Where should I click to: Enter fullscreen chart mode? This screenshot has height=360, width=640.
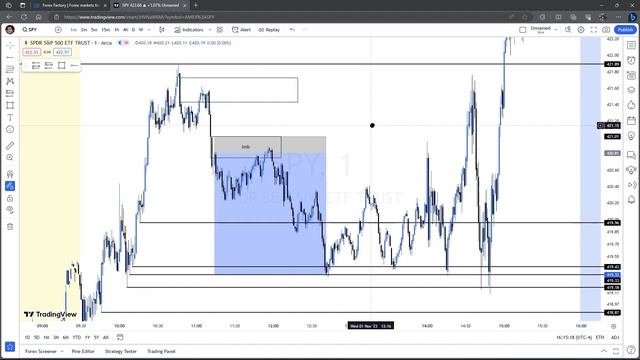593,30
